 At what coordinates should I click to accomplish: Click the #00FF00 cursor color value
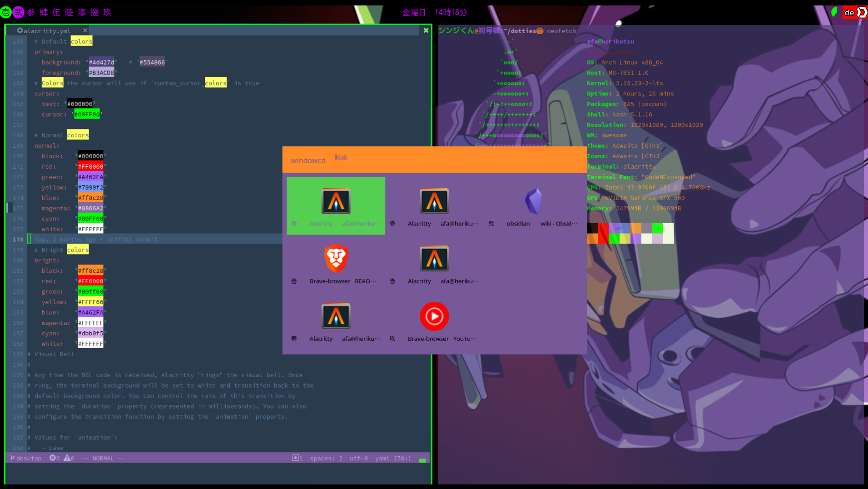87,115
